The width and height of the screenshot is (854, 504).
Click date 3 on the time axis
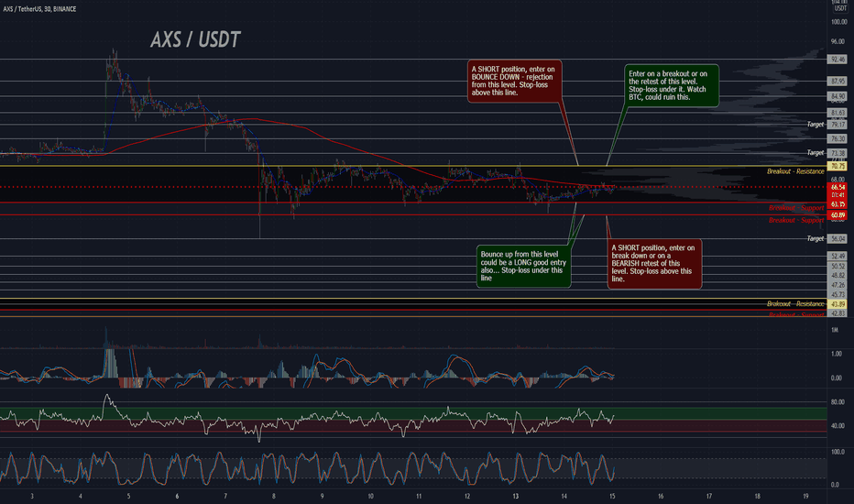32,497
